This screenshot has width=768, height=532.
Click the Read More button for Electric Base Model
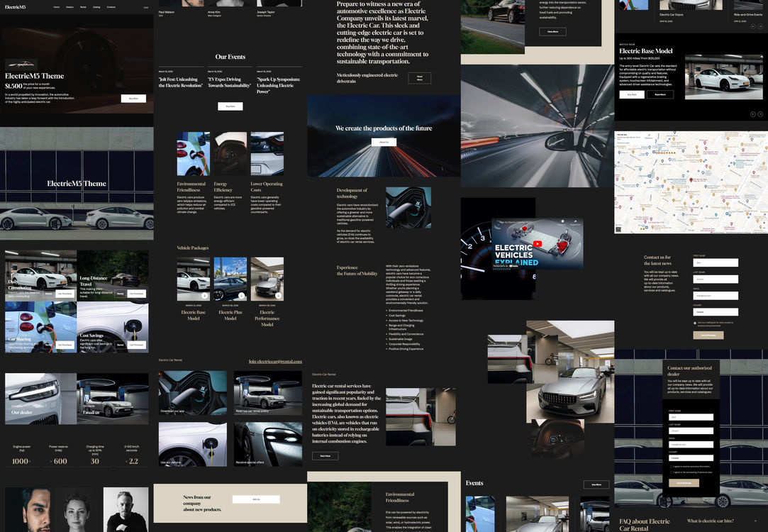660,94
